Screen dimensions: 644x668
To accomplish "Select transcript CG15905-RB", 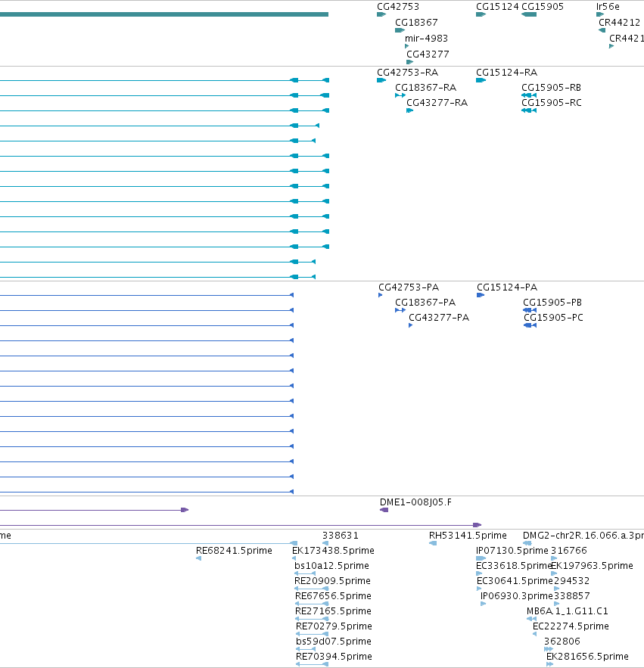I will tap(552, 88).
